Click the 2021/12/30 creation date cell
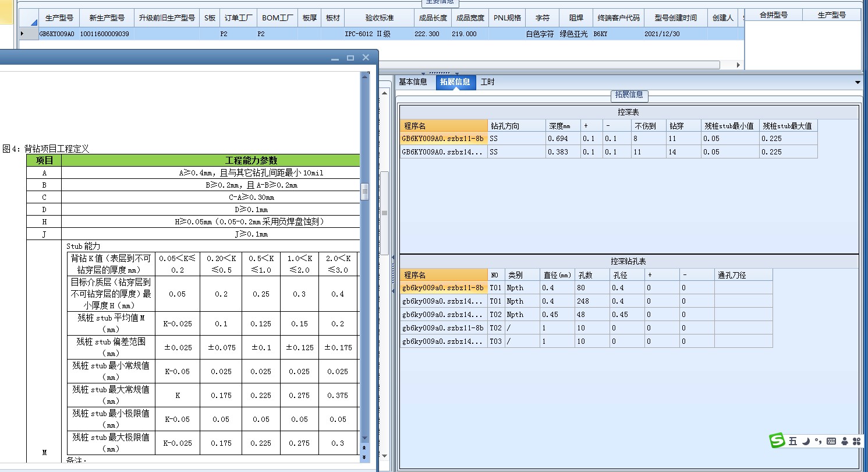The width and height of the screenshot is (868, 472). [x=675, y=34]
